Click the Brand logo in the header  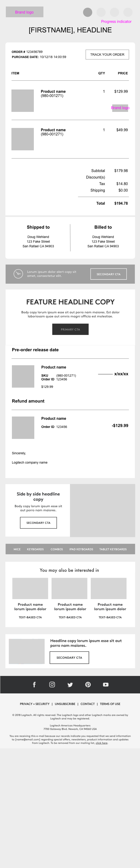tap(25, 12)
